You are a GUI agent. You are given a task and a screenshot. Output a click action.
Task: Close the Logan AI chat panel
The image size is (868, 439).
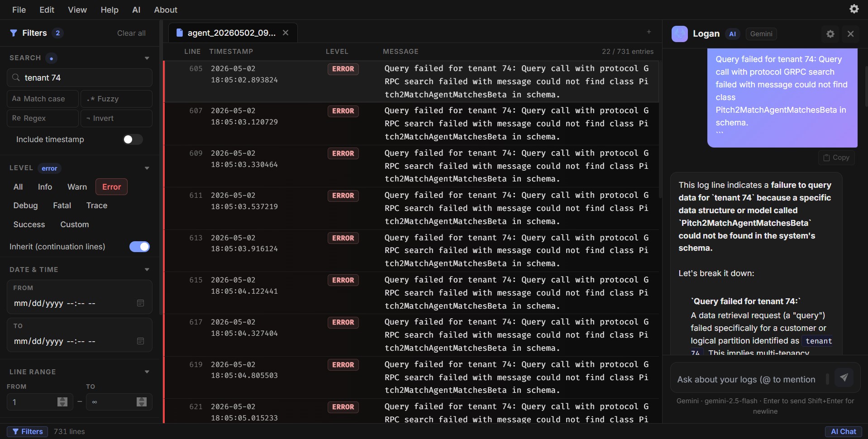point(850,34)
